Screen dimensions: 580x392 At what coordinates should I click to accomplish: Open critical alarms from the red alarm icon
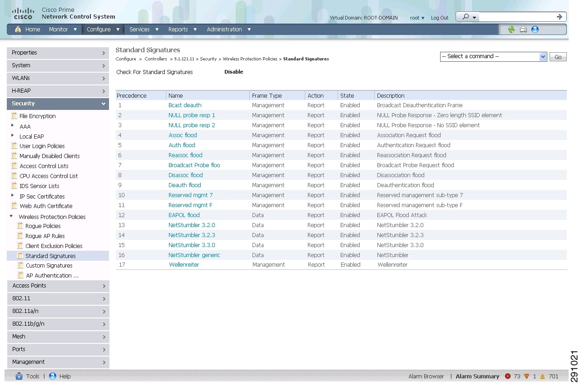pos(508,376)
